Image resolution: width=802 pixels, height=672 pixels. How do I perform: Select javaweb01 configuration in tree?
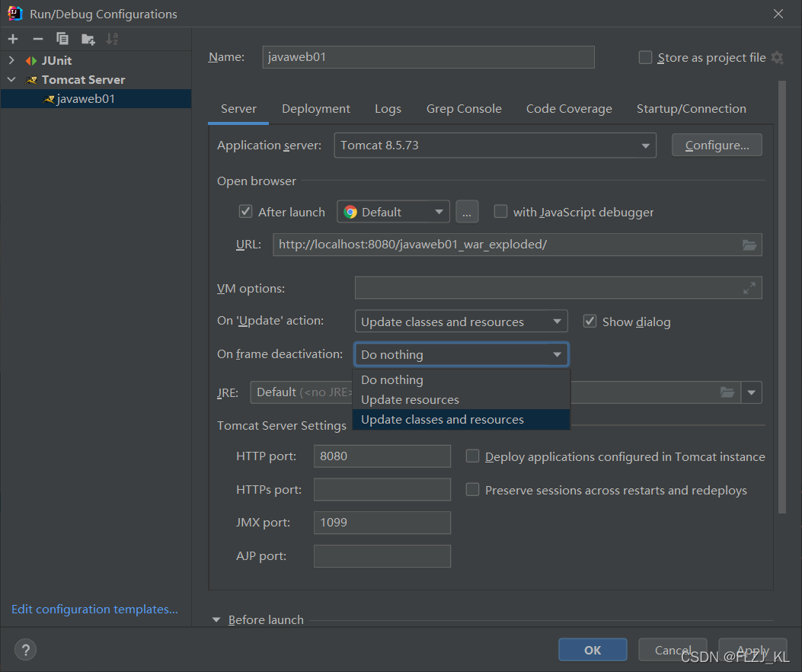click(x=96, y=99)
